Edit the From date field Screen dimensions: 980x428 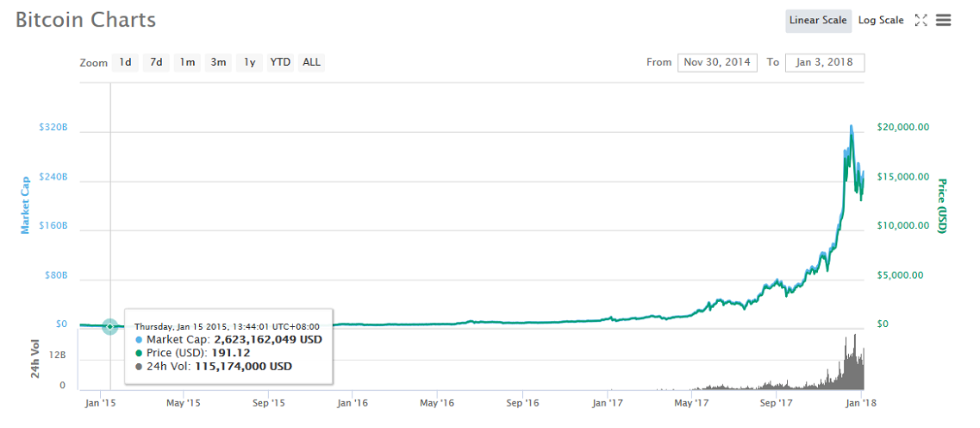(717, 63)
